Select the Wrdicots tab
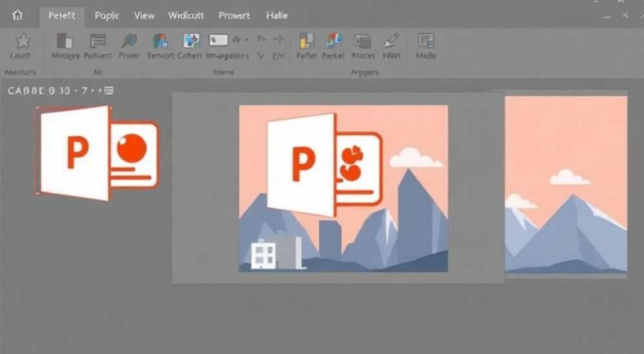Image resolution: width=644 pixels, height=354 pixels. coord(185,15)
